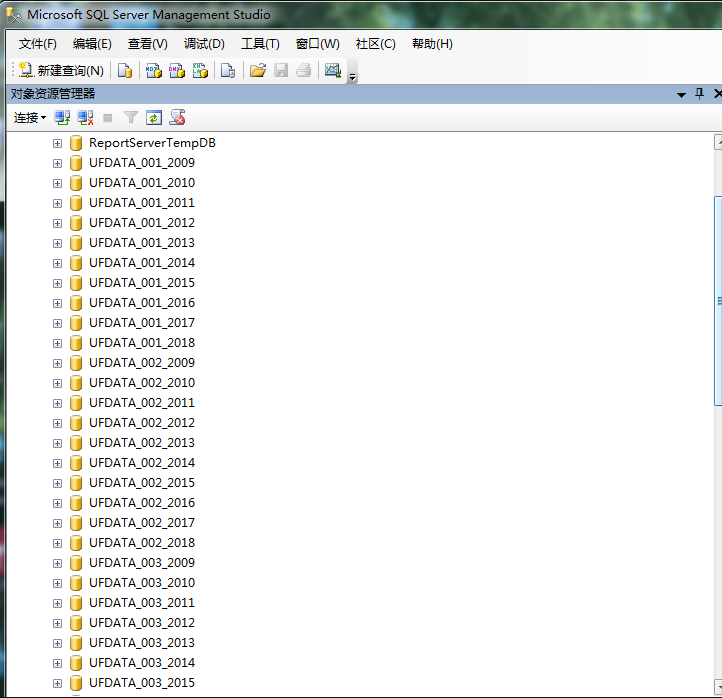Click the SQL Server Compact Query icon
This screenshot has width=722, height=698.
click(x=228, y=70)
